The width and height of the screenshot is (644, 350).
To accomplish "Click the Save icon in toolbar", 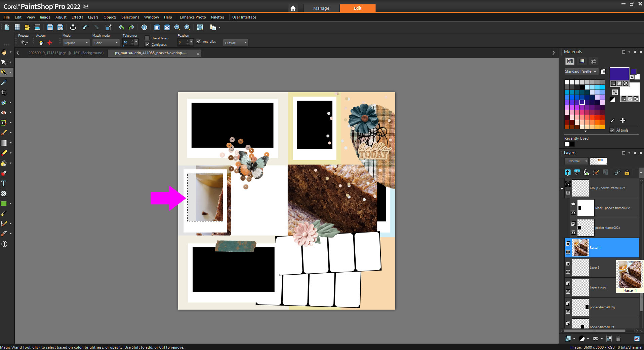I will (50, 27).
